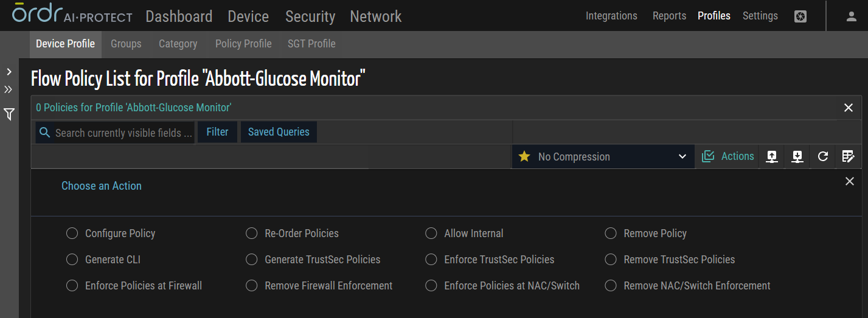Screen dimensions: 868x318
Task: Close the Choose an Action panel
Action: point(850,181)
